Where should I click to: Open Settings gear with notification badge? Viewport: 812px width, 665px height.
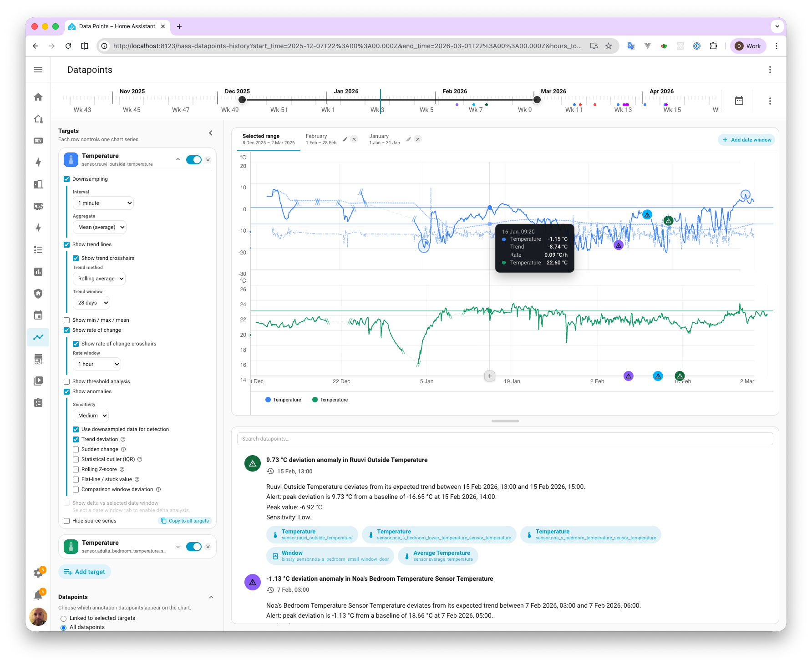(x=38, y=573)
